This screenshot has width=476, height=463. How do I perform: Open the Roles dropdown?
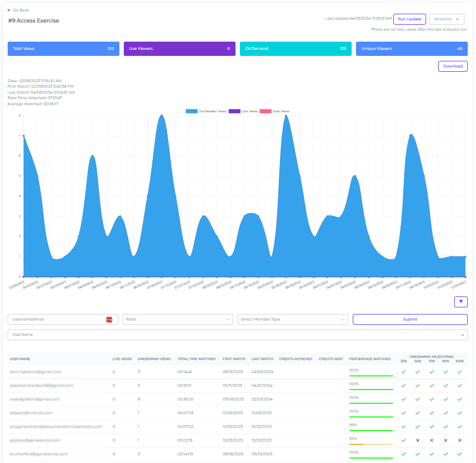(x=177, y=318)
